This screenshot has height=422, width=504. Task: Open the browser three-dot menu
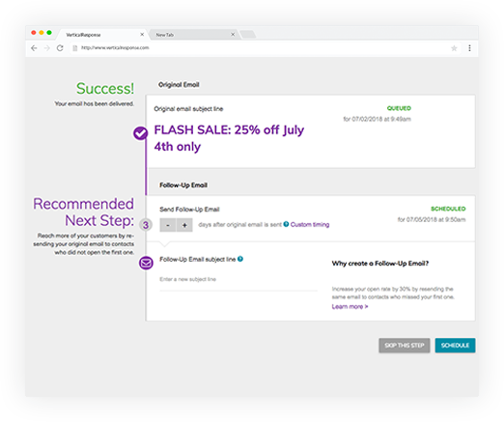(469, 48)
